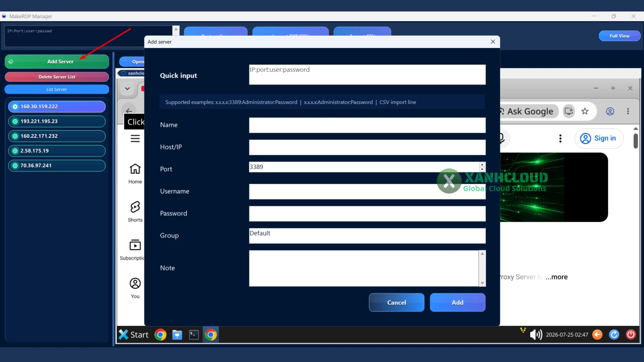Expand Chrome tab search chevron

[x=127, y=88]
